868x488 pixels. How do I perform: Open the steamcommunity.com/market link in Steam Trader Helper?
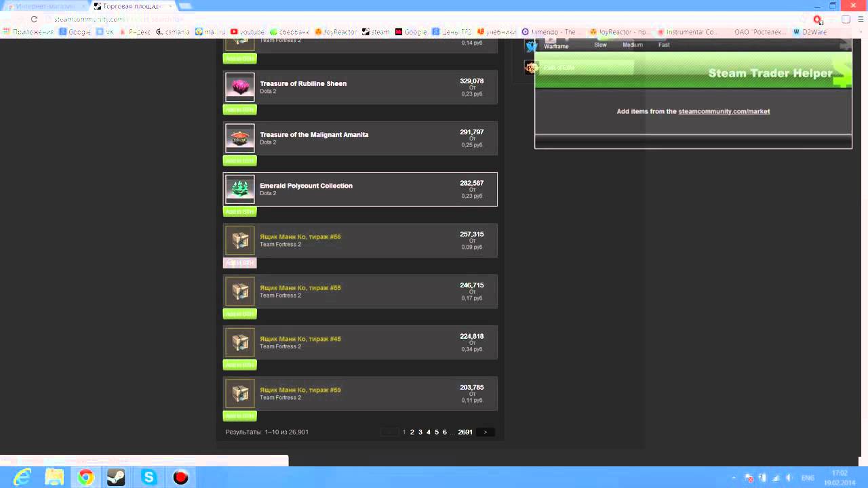[724, 111]
